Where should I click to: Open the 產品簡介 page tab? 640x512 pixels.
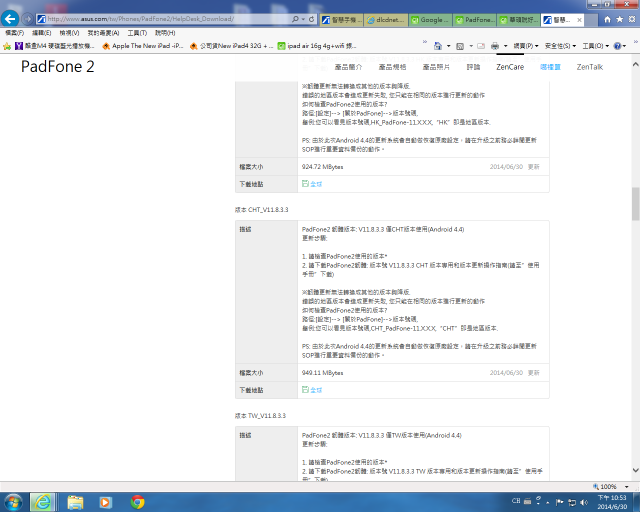tap(348, 67)
